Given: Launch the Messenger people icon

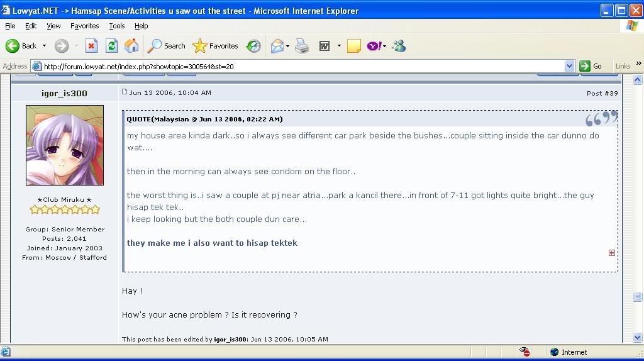Looking at the screenshot, I should (x=399, y=46).
